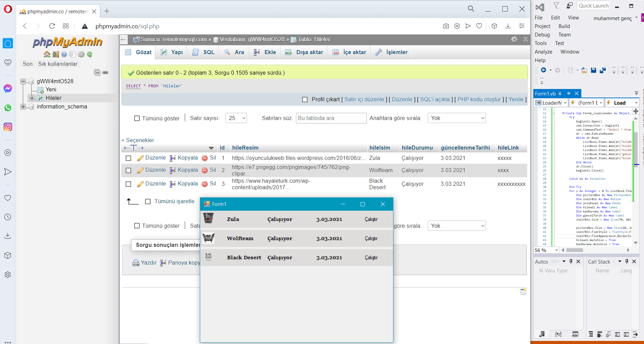The image size is (644, 344).
Task: Open the phpMyAdmin documentation help icon
Action: click(x=64, y=54)
